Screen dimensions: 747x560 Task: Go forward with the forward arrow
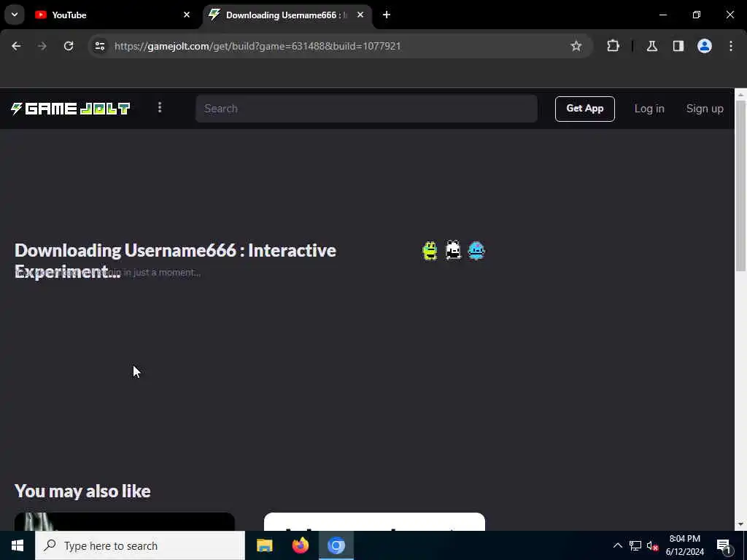tap(42, 46)
